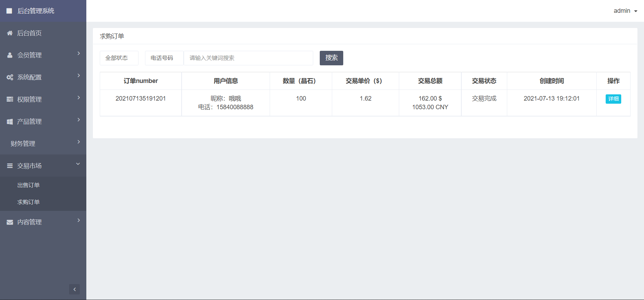Click the home icon next to 后台首页
644x300 pixels.
pos(10,33)
